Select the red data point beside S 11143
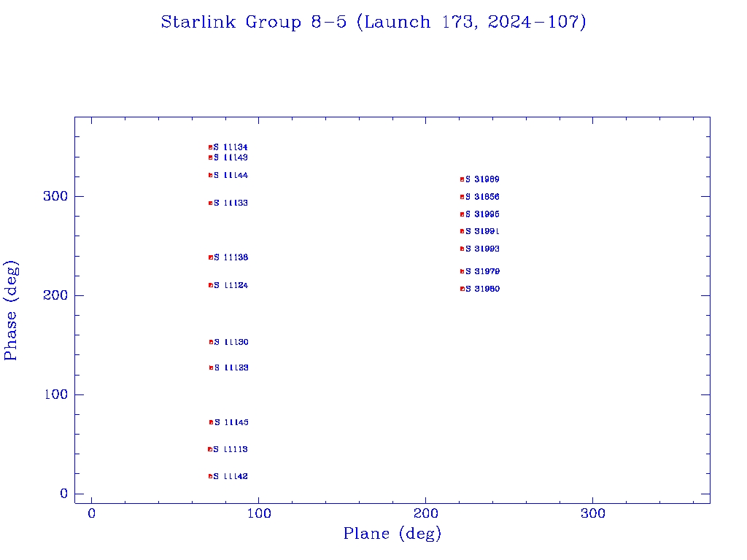Viewport: 747px width, 560px height. click(210, 157)
